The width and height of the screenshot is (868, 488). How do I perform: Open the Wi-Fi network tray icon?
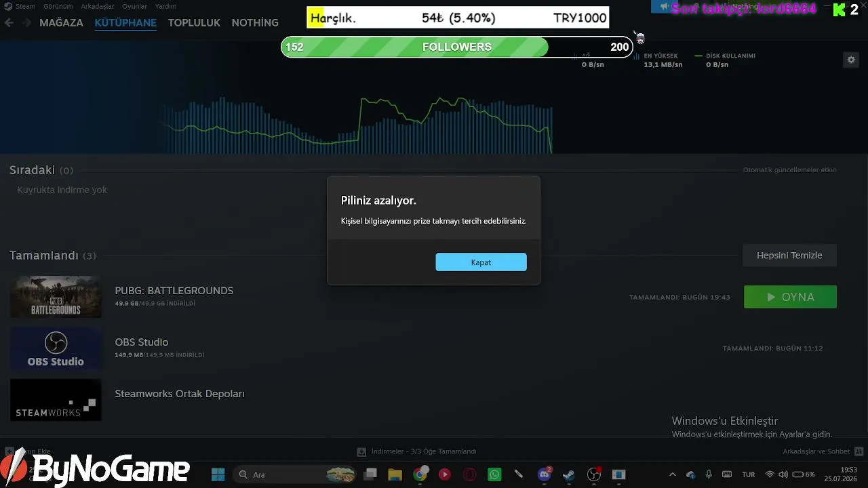(x=770, y=474)
